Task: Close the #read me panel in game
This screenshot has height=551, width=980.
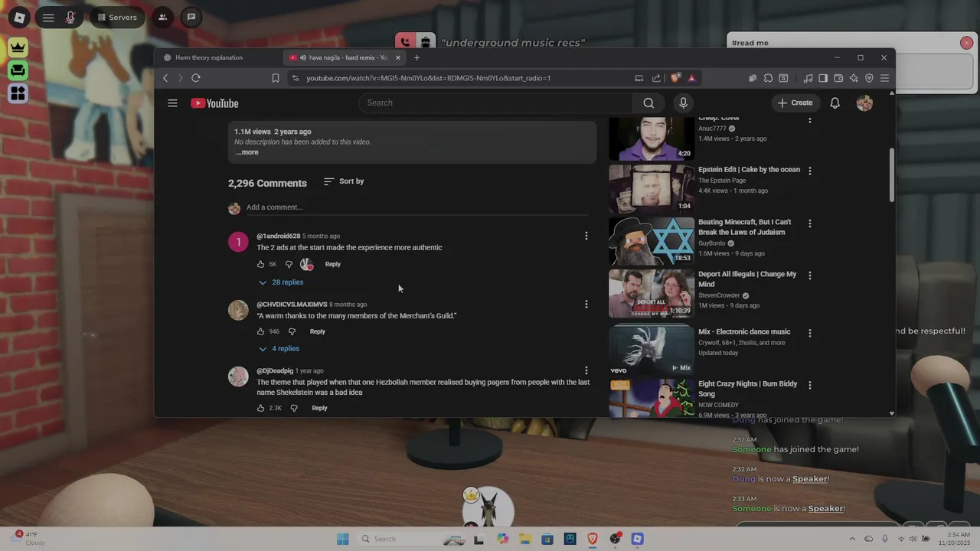Action: [966, 43]
